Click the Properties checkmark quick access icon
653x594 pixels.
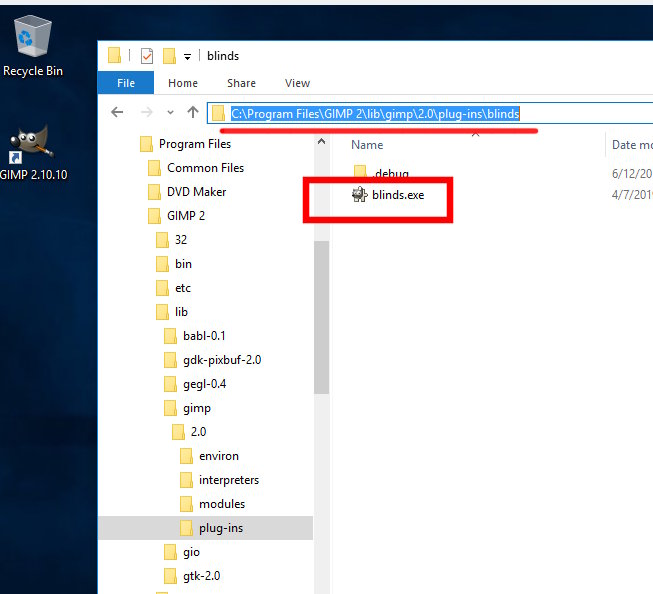point(147,56)
